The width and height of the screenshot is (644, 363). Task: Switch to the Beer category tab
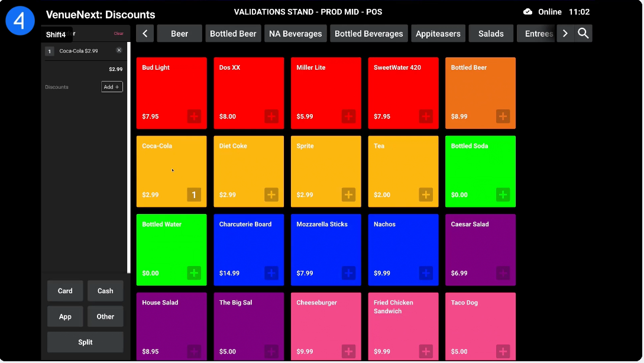[180, 34]
